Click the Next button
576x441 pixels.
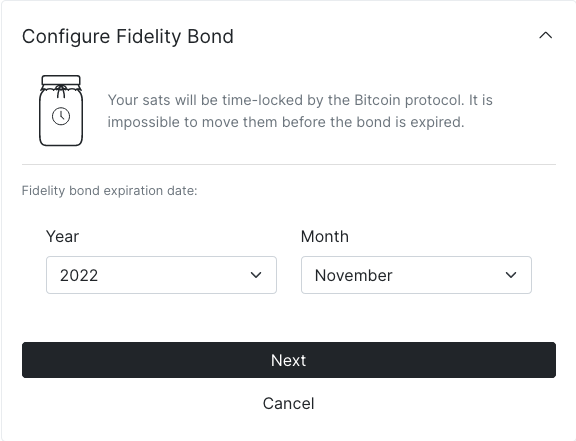pos(289,360)
